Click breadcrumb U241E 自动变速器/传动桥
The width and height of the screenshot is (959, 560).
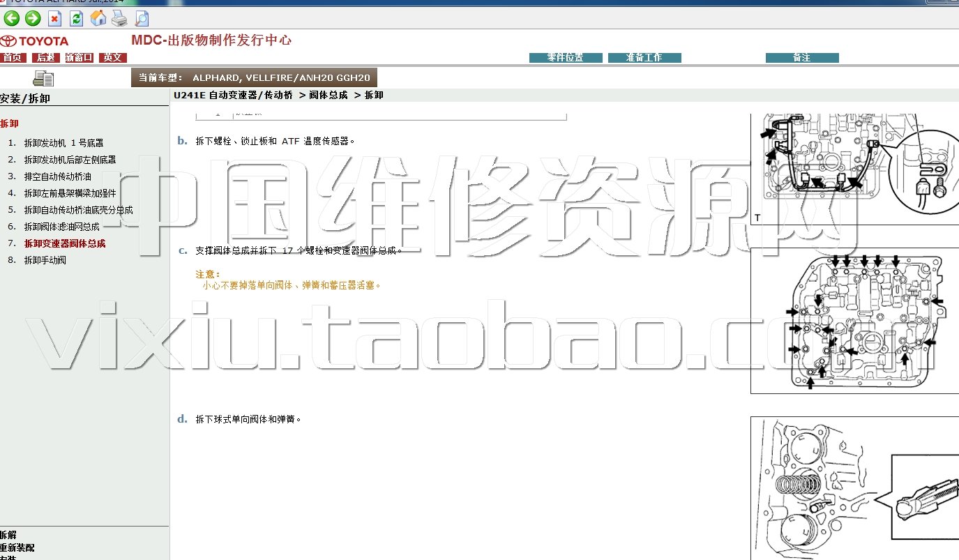point(234,95)
